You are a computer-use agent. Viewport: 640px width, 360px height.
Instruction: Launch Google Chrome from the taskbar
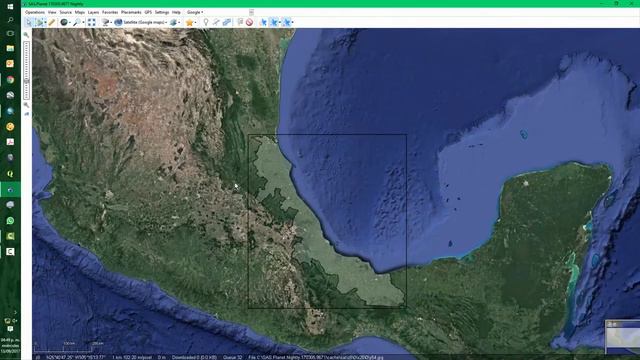click(x=10, y=80)
